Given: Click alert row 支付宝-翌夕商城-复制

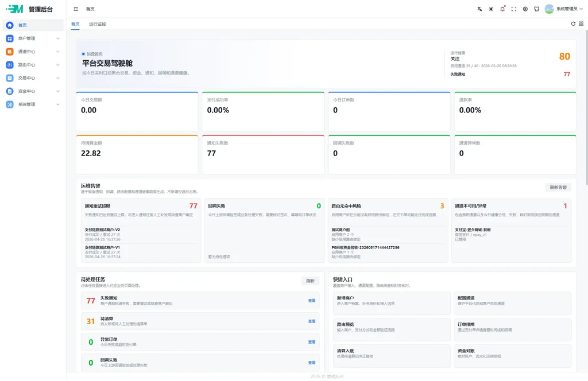Looking at the screenshot, I should (511, 235).
